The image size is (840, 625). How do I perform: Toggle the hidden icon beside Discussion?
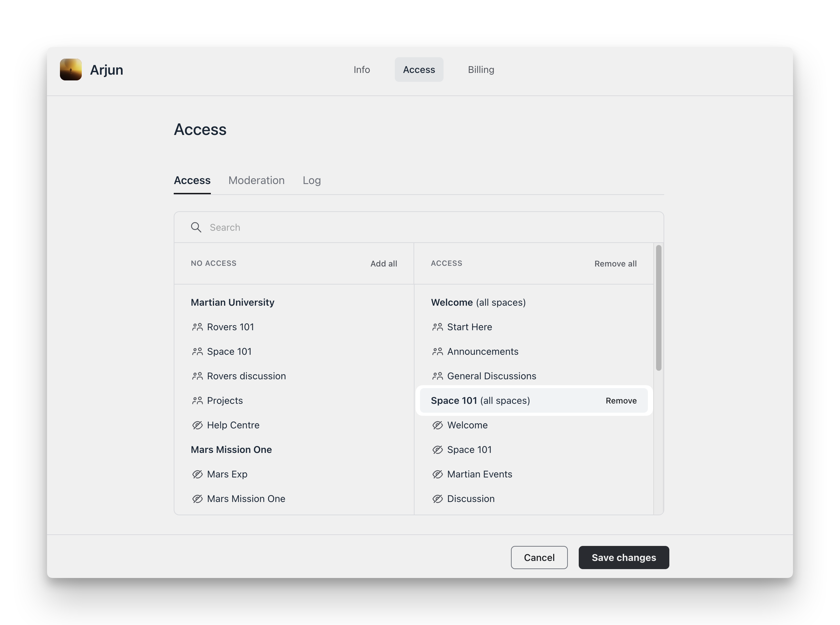(x=438, y=499)
